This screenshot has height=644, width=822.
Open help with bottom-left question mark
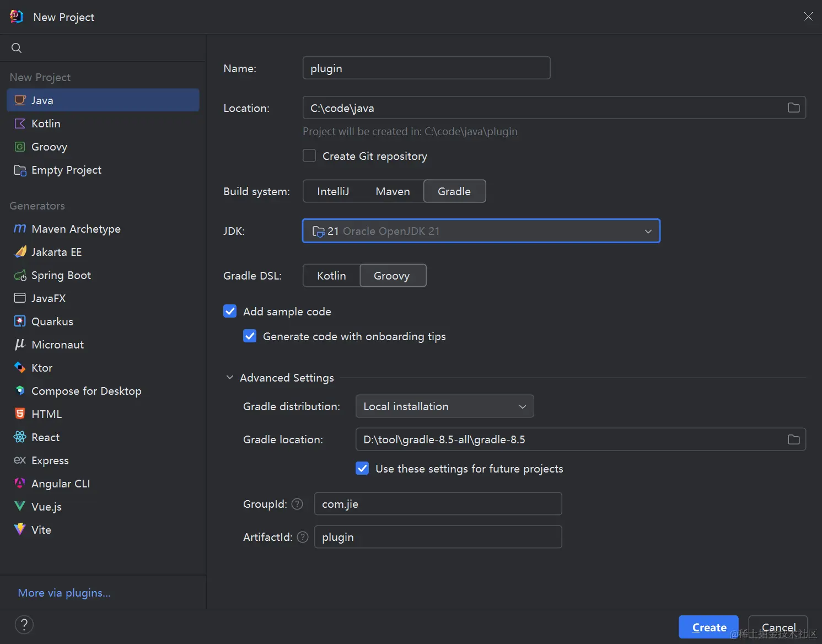coord(24,625)
